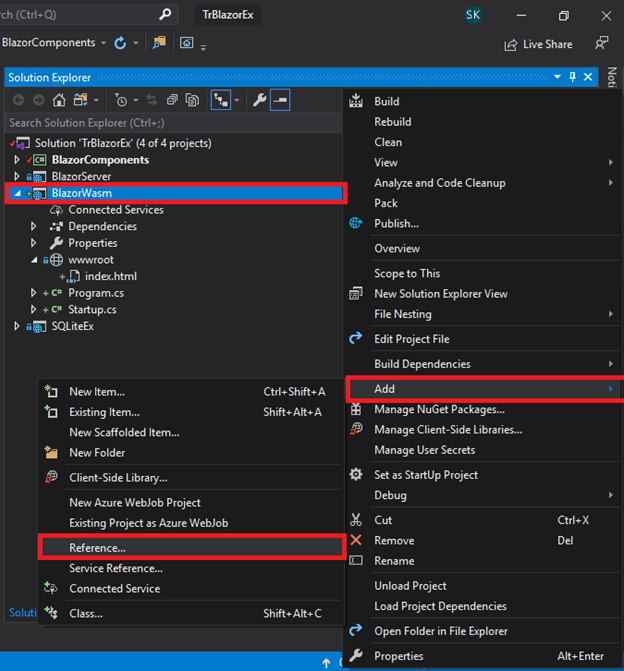This screenshot has width=624, height=671.
Task: Click the Live Share button
Action: tap(538, 45)
